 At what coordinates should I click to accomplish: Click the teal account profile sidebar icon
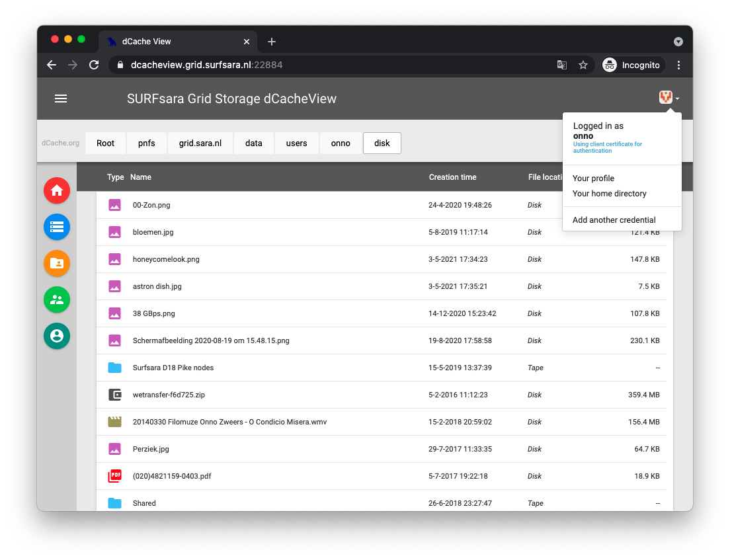pos(57,336)
